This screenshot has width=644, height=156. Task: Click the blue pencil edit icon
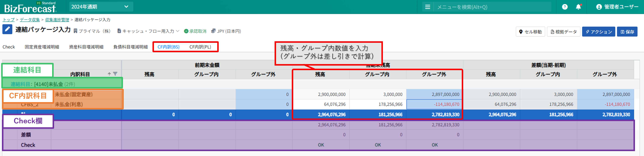coord(7,29)
